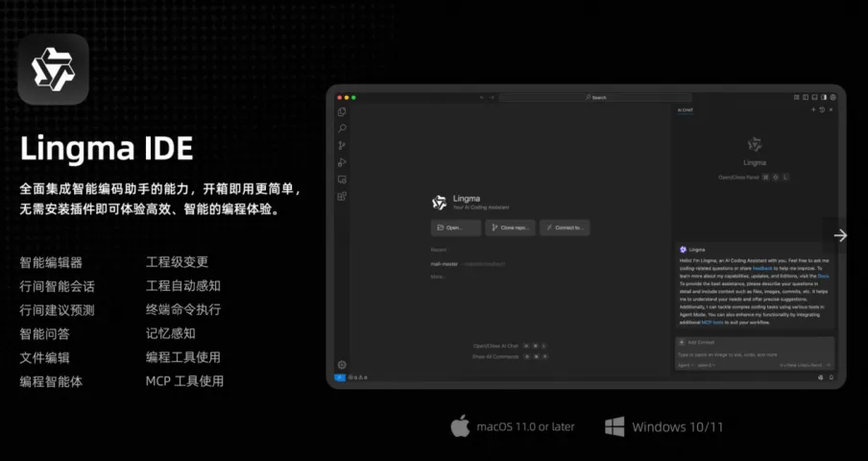
Task: Click the Lingma status icon beside the bell
Action: pyautogui.click(x=820, y=377)
